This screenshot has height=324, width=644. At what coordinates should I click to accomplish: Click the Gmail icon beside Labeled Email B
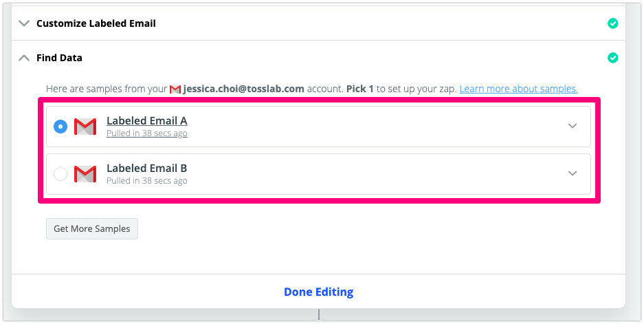(x=85, y=174)
